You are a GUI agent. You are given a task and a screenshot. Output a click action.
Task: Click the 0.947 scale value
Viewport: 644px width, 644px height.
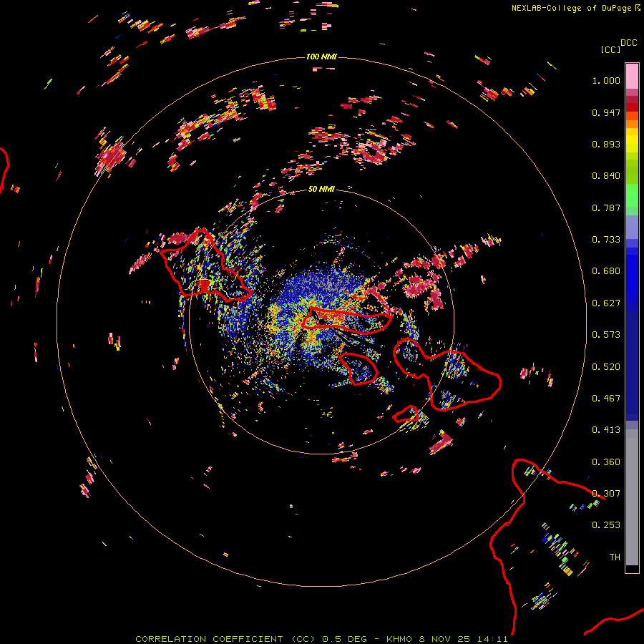(x=606, y=112)
